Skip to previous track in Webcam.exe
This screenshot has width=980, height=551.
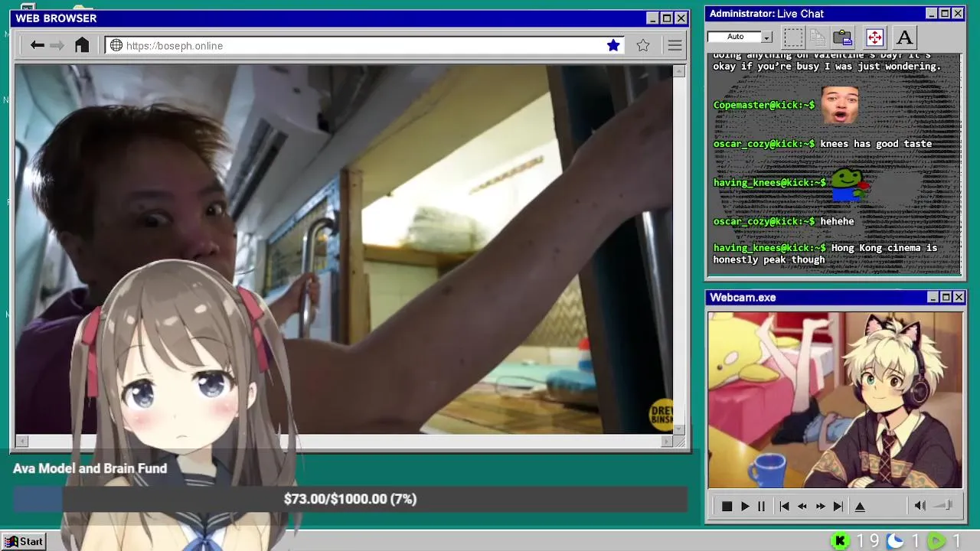pos(784,506)
